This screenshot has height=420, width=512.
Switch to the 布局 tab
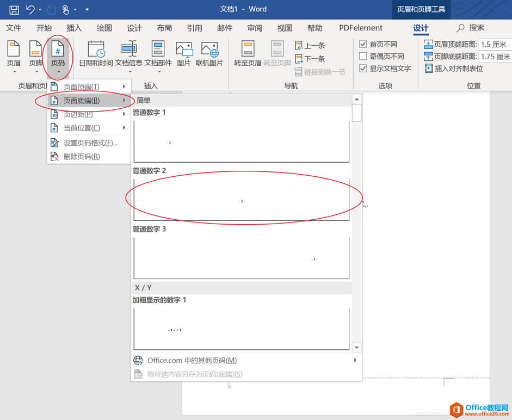click(164, 28)
